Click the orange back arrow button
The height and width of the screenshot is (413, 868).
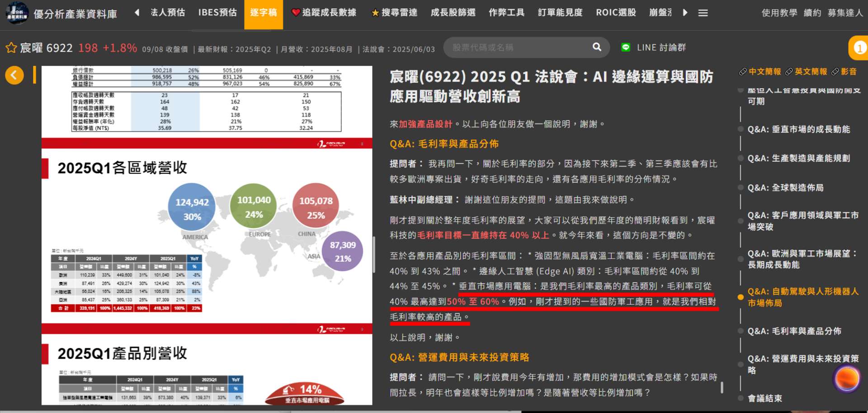click(14, 75)
